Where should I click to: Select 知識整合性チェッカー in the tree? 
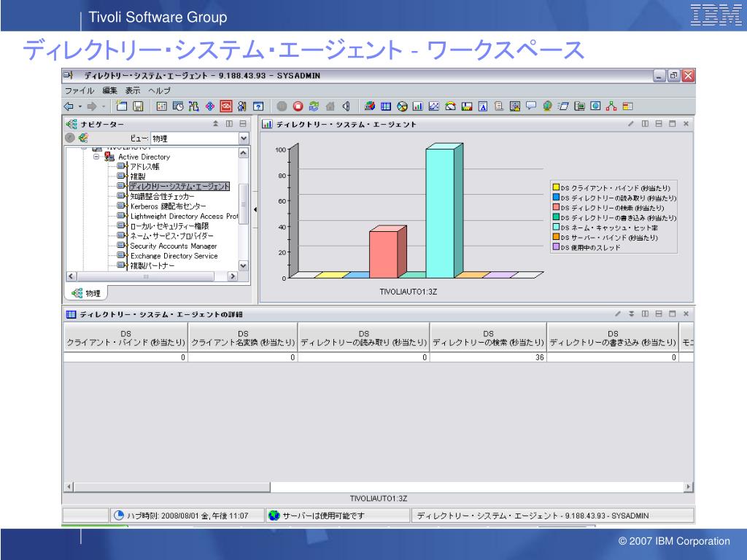point(163,196)
